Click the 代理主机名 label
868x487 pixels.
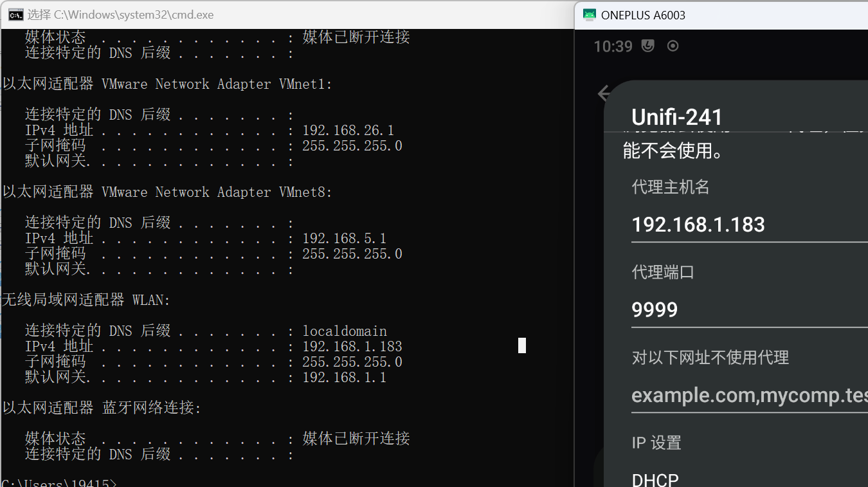[x=671, y=187]
